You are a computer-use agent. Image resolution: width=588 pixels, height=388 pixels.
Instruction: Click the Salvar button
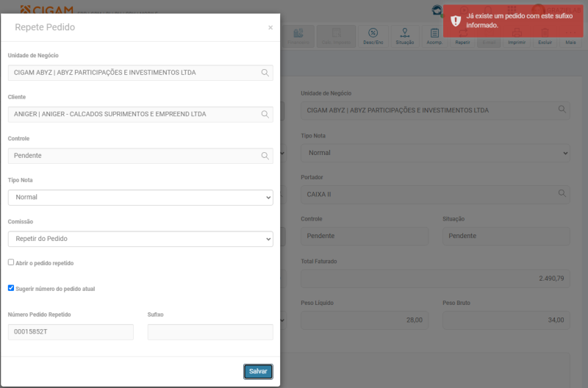pyautogui.click(x=258, y=372)
